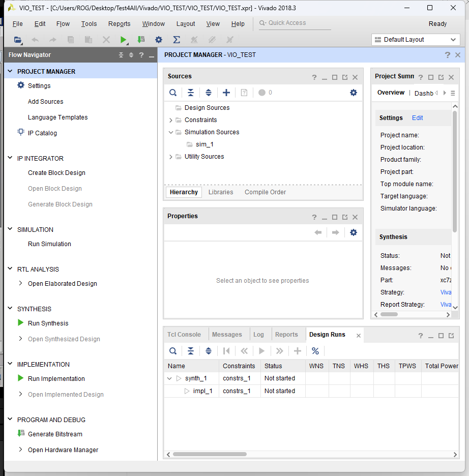Expand all in Design Runs panel

[209, 351]
